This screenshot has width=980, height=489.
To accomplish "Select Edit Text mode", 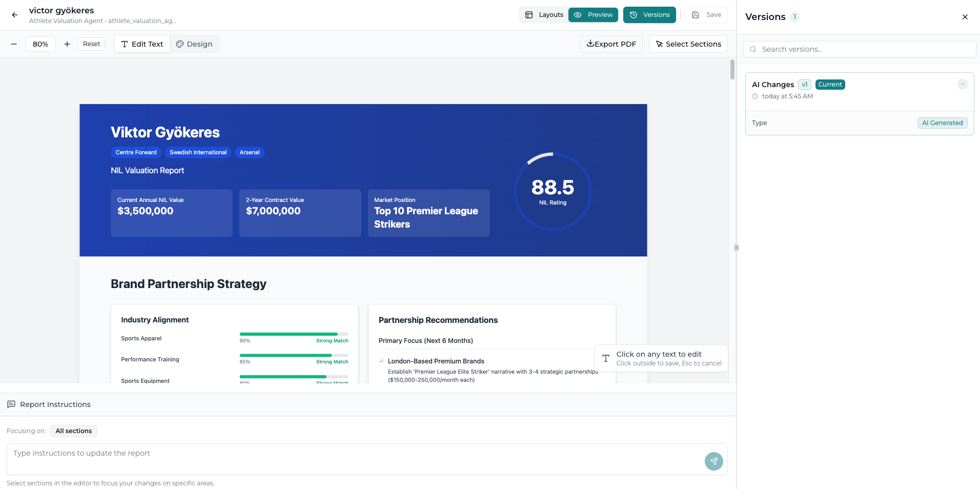I will click(142, 44).
